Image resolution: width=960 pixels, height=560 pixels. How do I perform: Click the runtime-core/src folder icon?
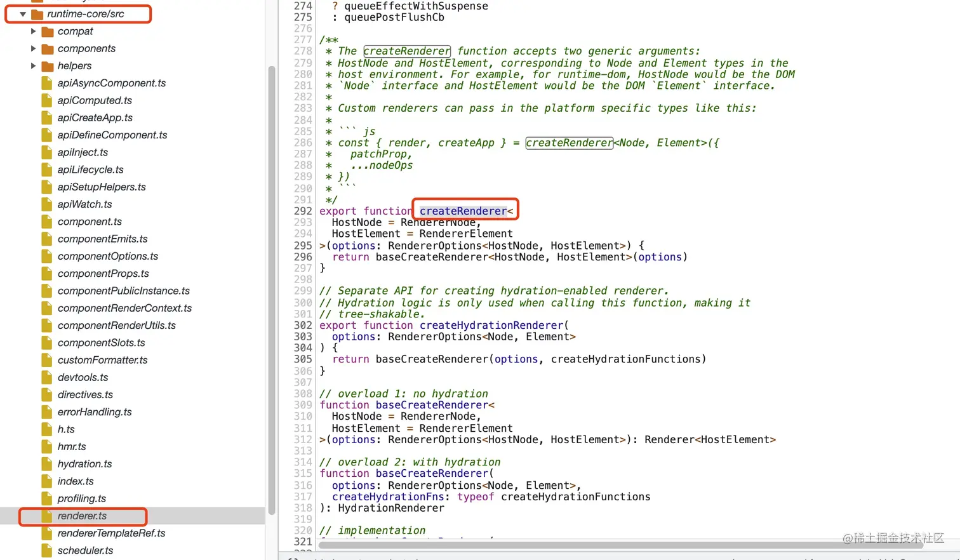click(x=37, y=14)
